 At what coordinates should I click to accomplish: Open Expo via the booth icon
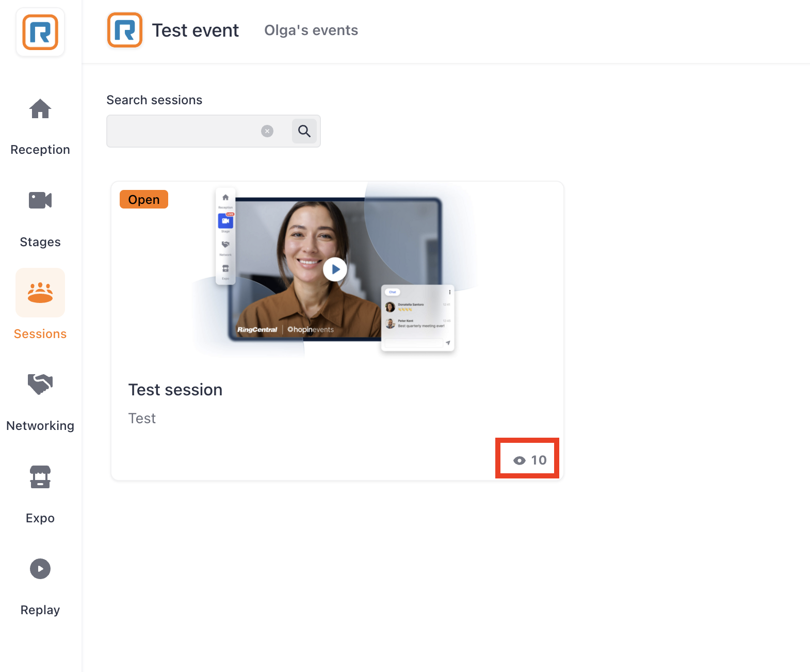point(40,477)
